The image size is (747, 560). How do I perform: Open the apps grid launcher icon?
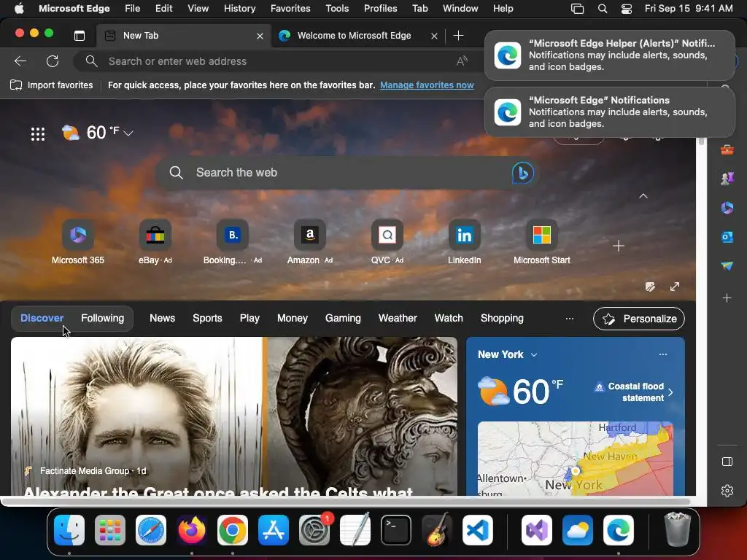point(38,134)
